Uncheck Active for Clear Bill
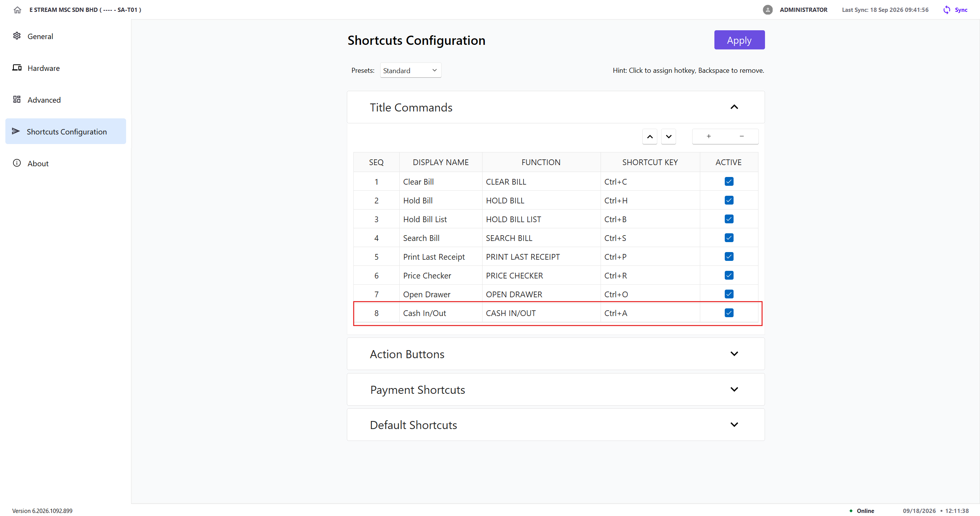The width and height of the screenshot is (980, 516). (x=729, y=182)
